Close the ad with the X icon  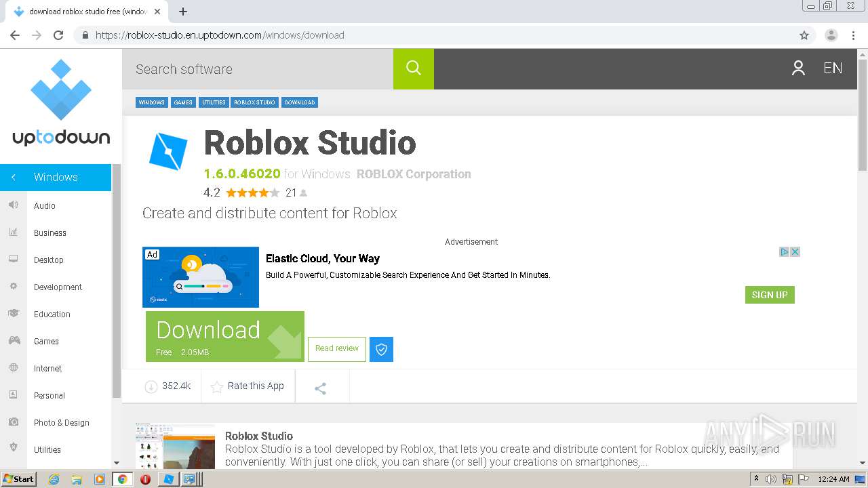(x=795, y=251)
